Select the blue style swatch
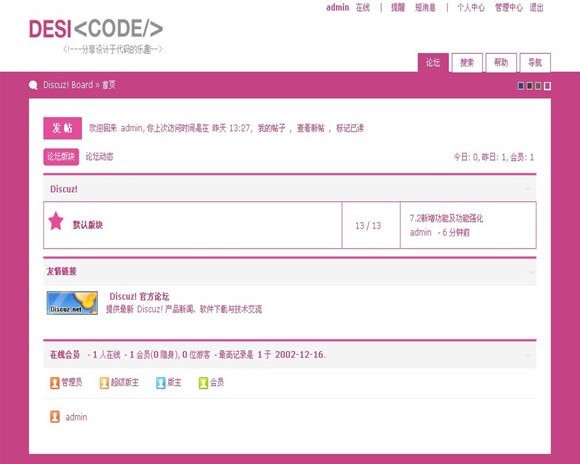The image size is (580, 464). (521, 86)
